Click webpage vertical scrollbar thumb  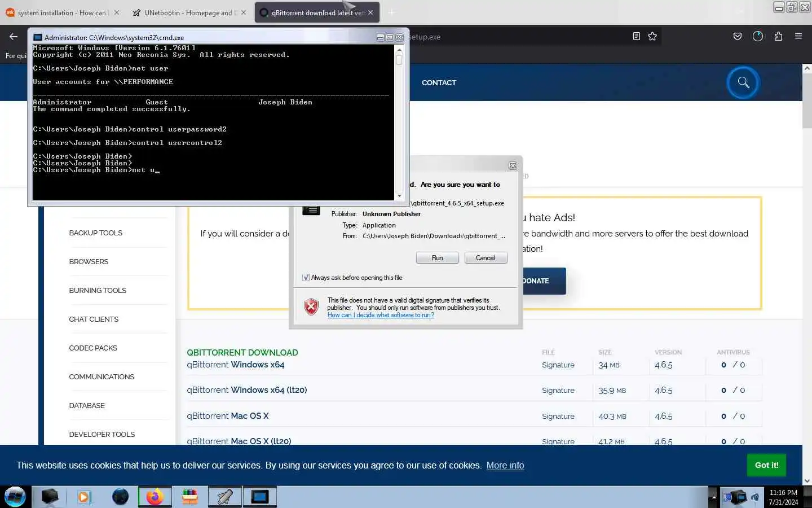pos(807,100)
